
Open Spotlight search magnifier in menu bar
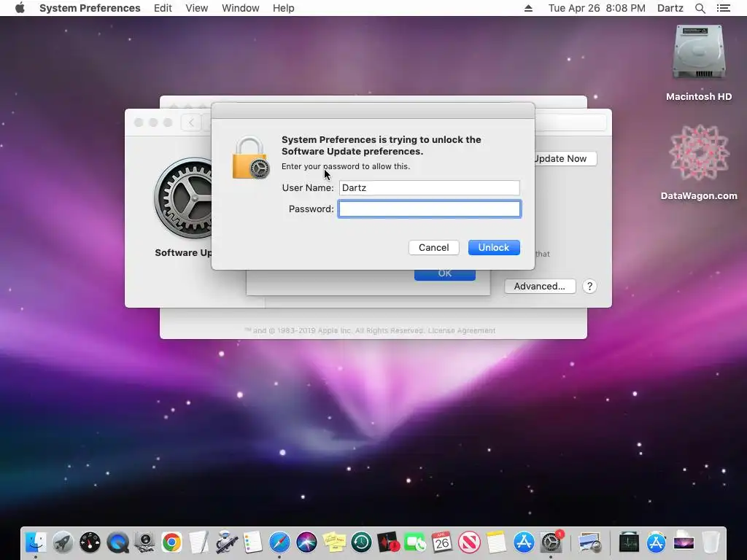pos(700,8)
